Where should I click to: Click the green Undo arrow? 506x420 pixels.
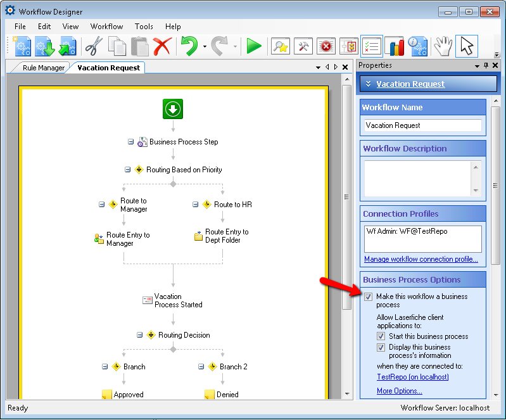pos(189,46)
